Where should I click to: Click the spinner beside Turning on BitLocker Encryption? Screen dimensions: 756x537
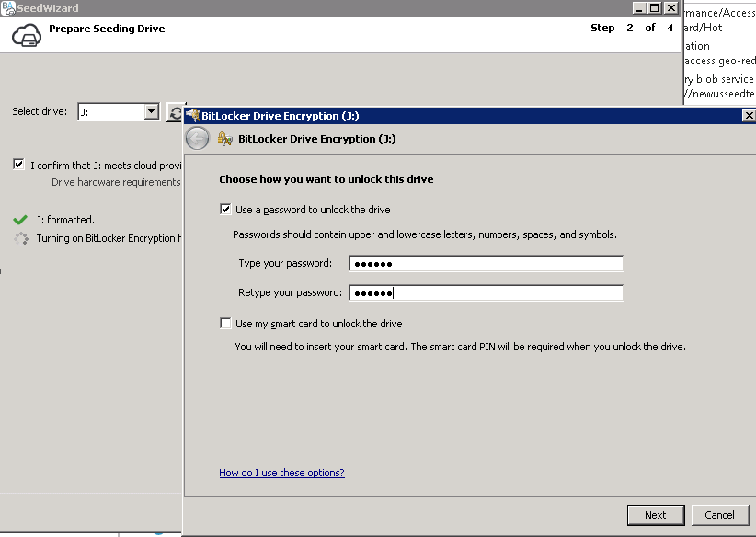(x=21, y=238)
